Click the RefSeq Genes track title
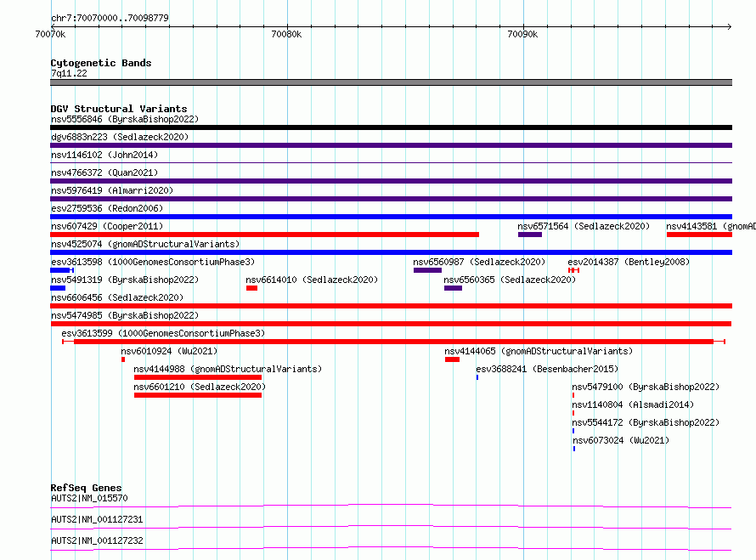 click(86, 488)
